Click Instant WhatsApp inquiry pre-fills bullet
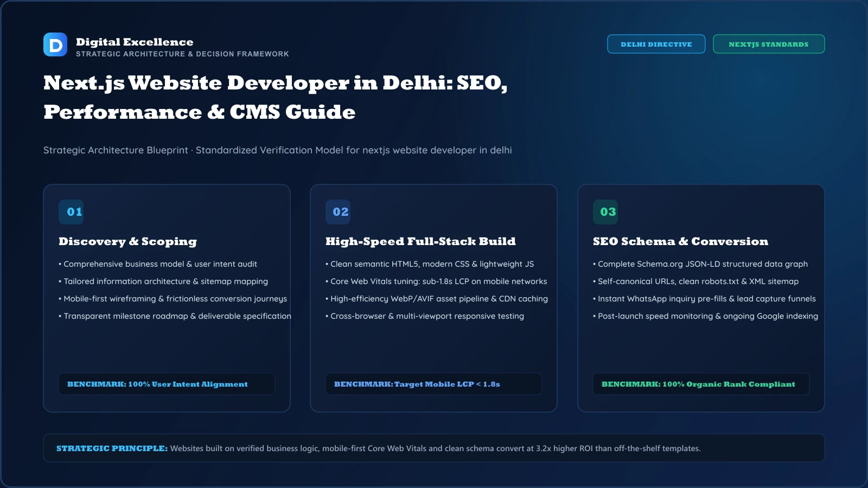Screen dimensions: 868x488 tap(704, 299)
